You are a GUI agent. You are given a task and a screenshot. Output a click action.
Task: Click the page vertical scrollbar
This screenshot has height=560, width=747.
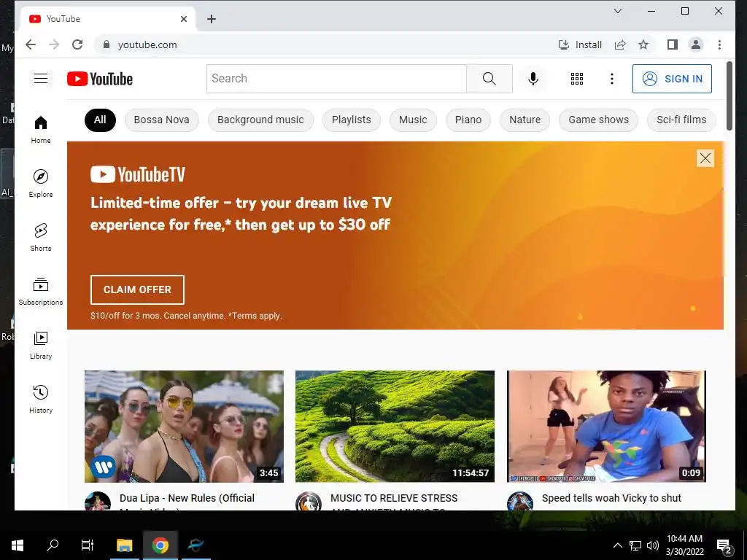point(729,96)
